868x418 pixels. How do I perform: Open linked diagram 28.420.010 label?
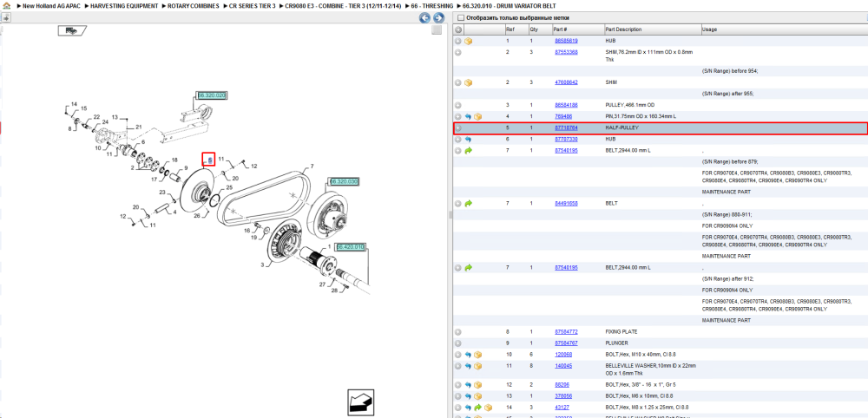[351, 247]
